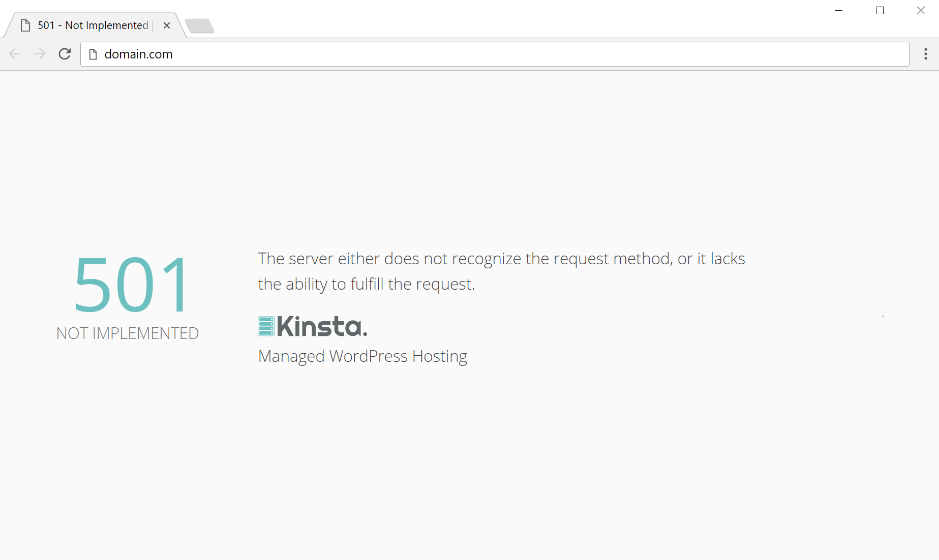
Task: Click the error description text
Action: (x=501, y=271)
